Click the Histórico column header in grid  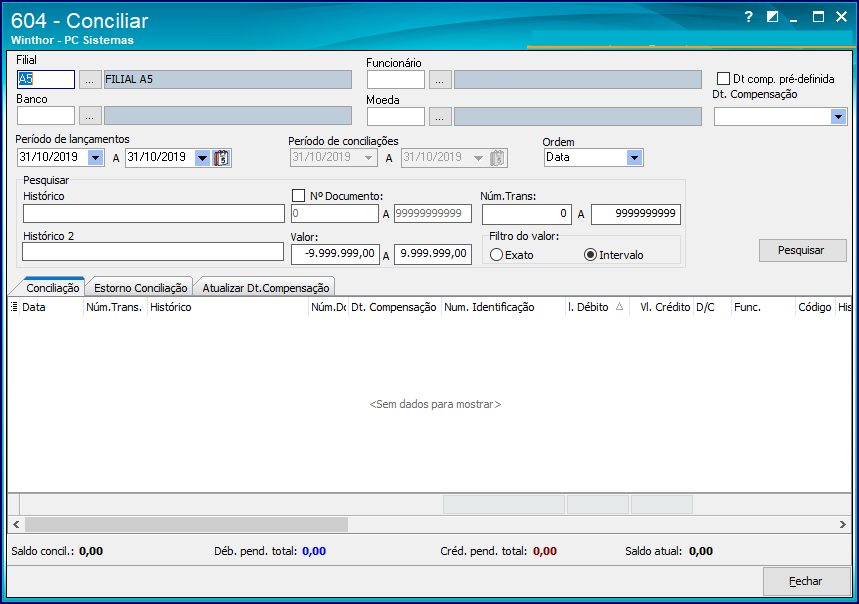(x=228, y=307)
